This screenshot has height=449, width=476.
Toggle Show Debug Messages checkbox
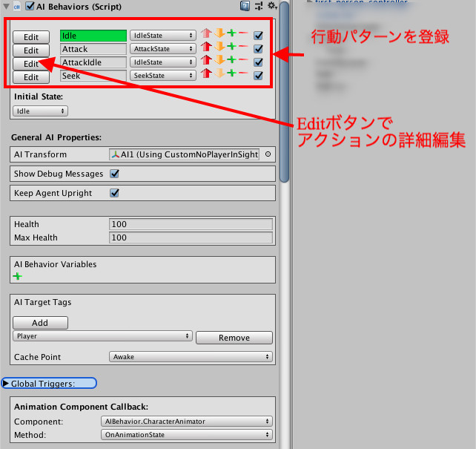click(x=114, y=174)
